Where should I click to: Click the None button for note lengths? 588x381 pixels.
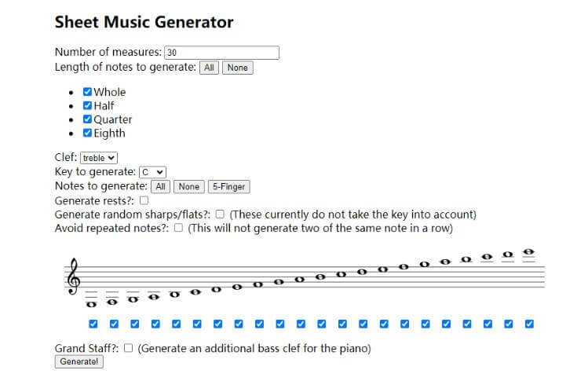(237, 68)
